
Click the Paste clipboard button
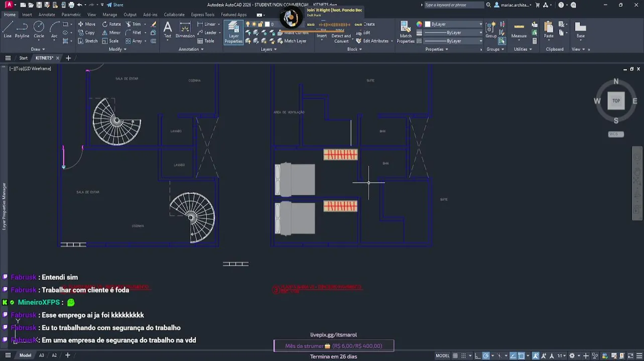(549, 30)
